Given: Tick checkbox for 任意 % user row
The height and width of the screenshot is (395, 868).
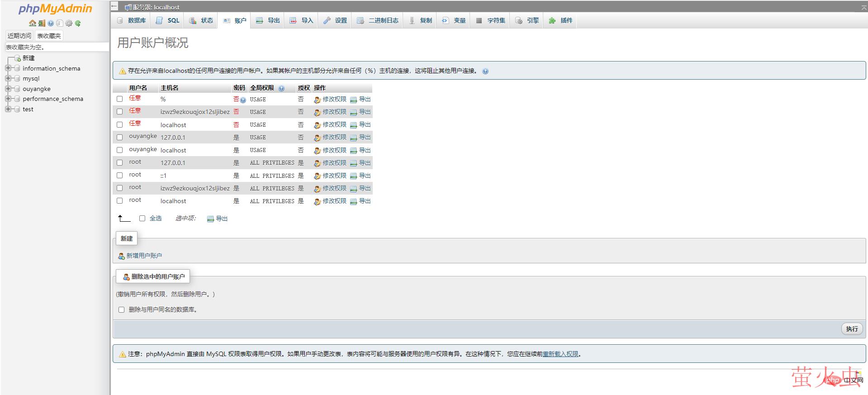Looking at the screenshot, I should point(120,99).
